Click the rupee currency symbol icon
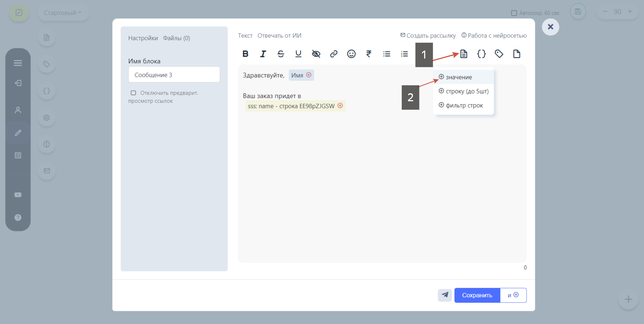644x324 pixels. [369, 54]
